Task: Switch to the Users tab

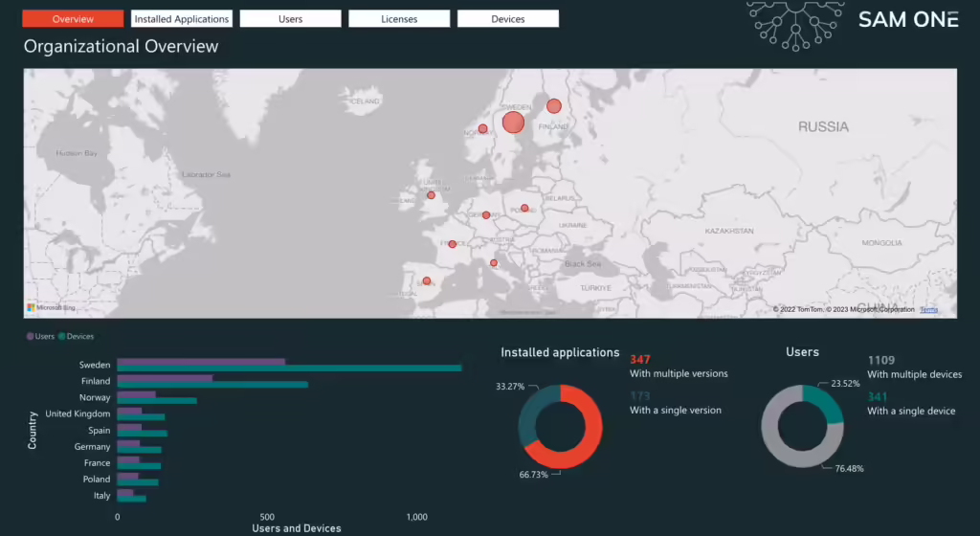Action: 290,19
